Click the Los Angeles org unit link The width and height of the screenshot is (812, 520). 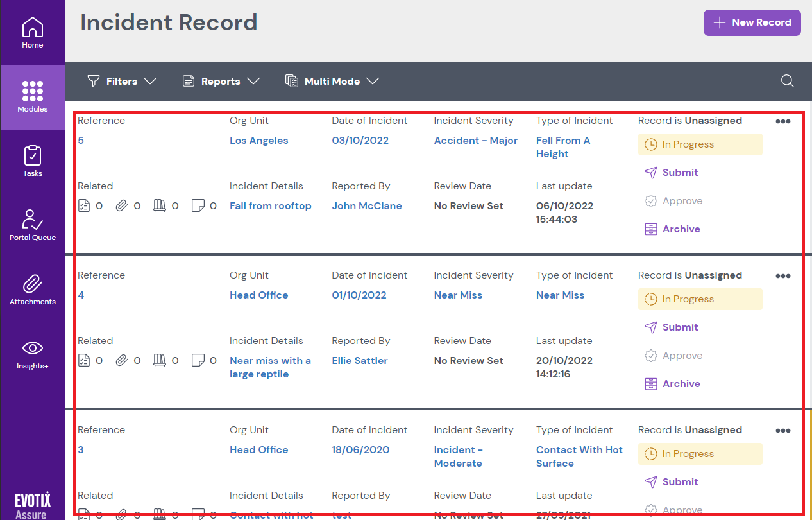click(x=258, y=141)
